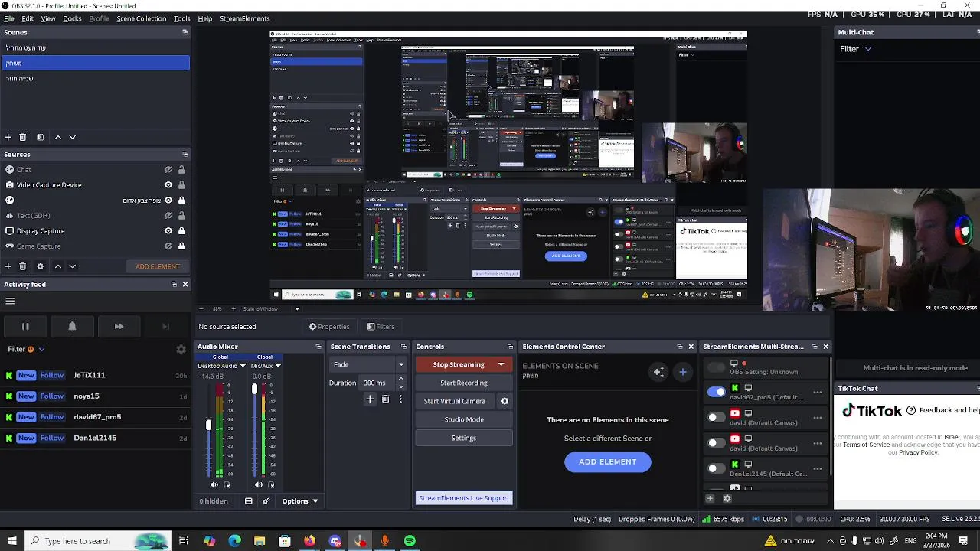Remove the selected source with the Sources trash icon
Viewport: 980px width, 551px height.
coord(23,266)
